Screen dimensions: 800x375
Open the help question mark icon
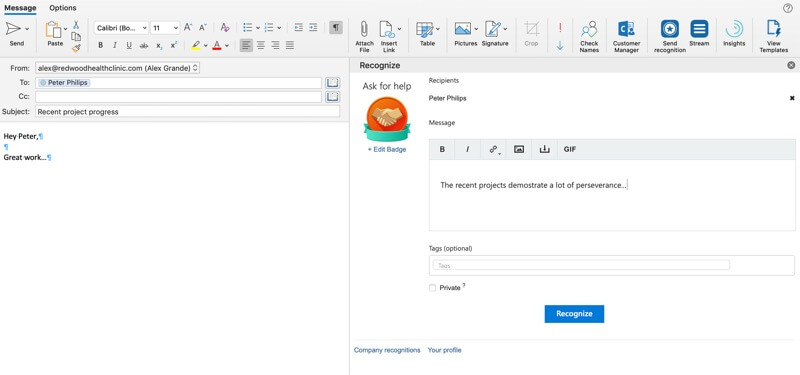787,8
